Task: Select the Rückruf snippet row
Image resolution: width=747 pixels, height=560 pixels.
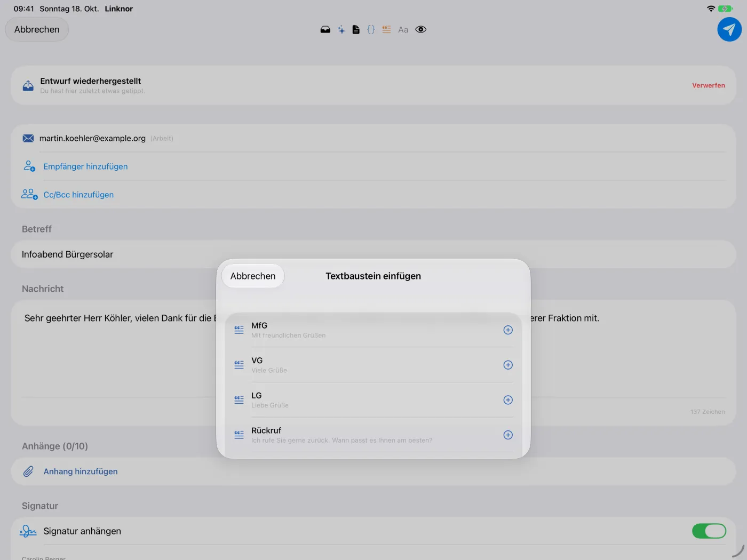Action: [373, 435]
